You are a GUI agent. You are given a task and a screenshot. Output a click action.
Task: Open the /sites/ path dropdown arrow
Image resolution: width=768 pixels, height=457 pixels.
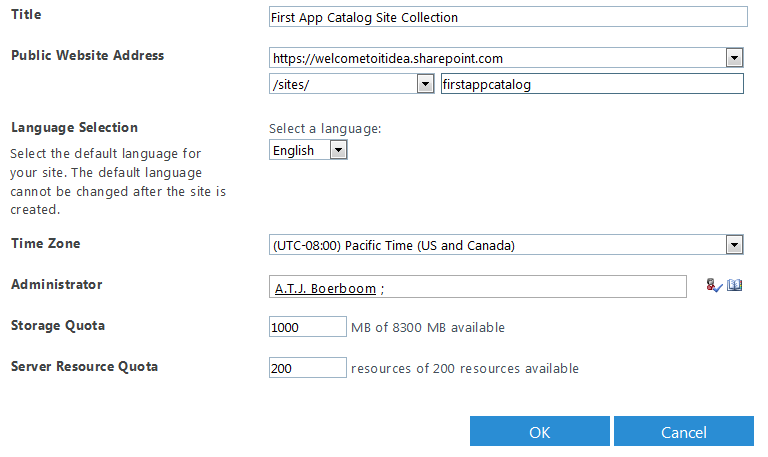425,84
